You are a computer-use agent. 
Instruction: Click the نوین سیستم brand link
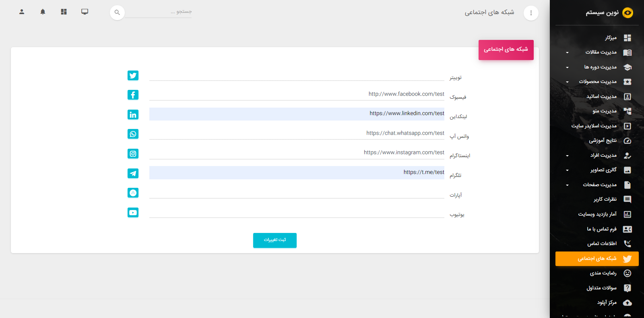click(602, 12)
